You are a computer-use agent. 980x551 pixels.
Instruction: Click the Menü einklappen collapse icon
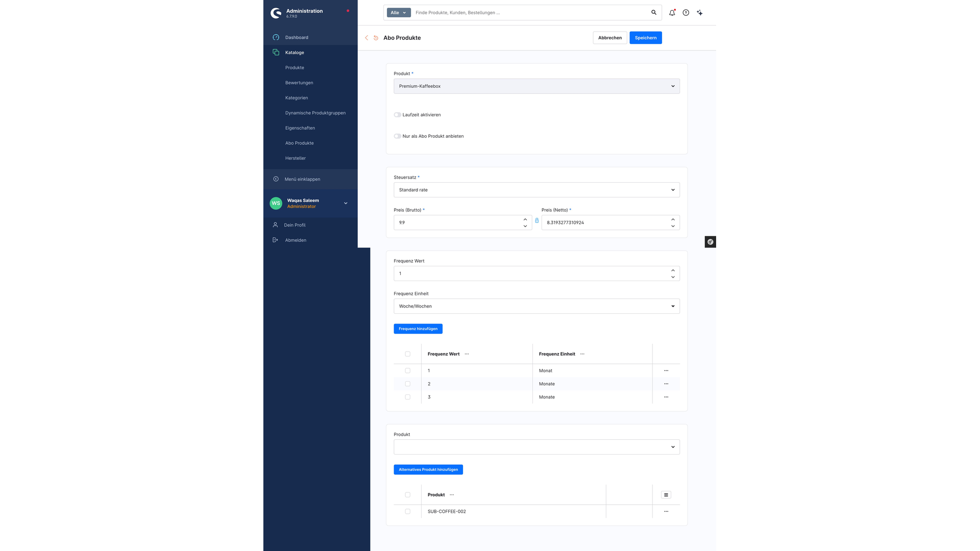[276, 179]
